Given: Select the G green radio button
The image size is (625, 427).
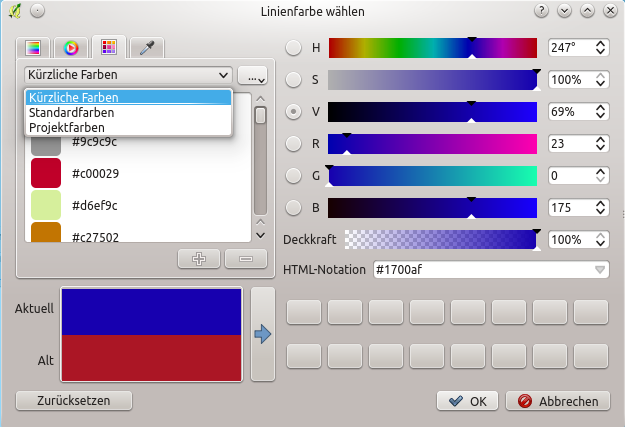Looking at the screenshot, I should pyautogui.click(x=294, y=175).
